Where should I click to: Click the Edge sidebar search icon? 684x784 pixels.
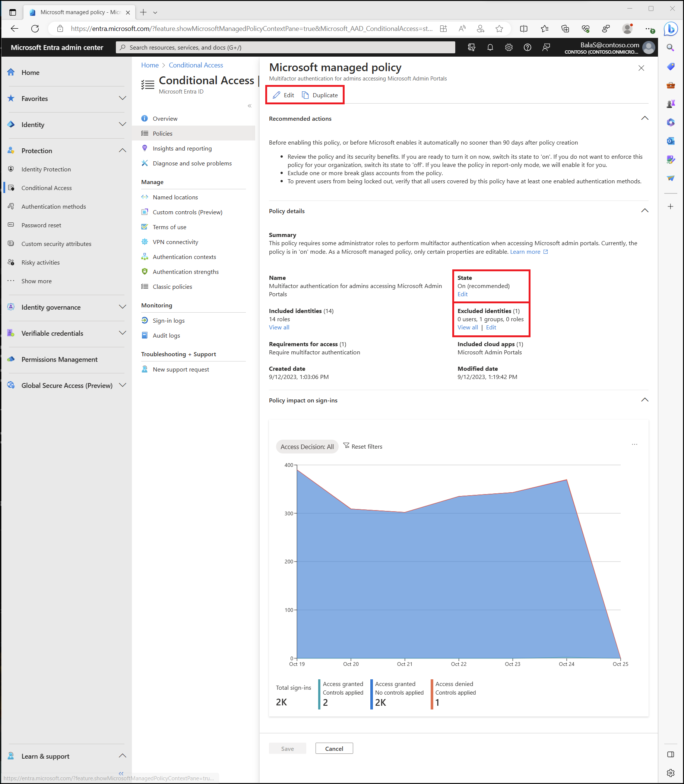coord(671,48)
